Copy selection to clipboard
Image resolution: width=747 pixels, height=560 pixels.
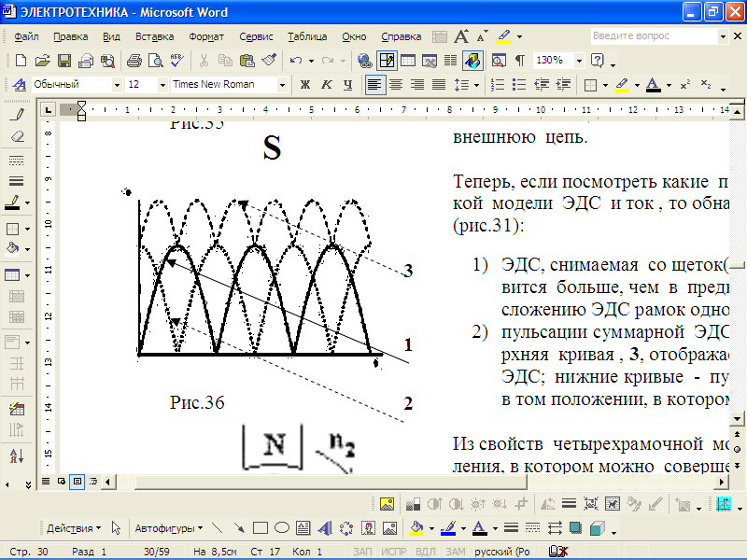225,61
